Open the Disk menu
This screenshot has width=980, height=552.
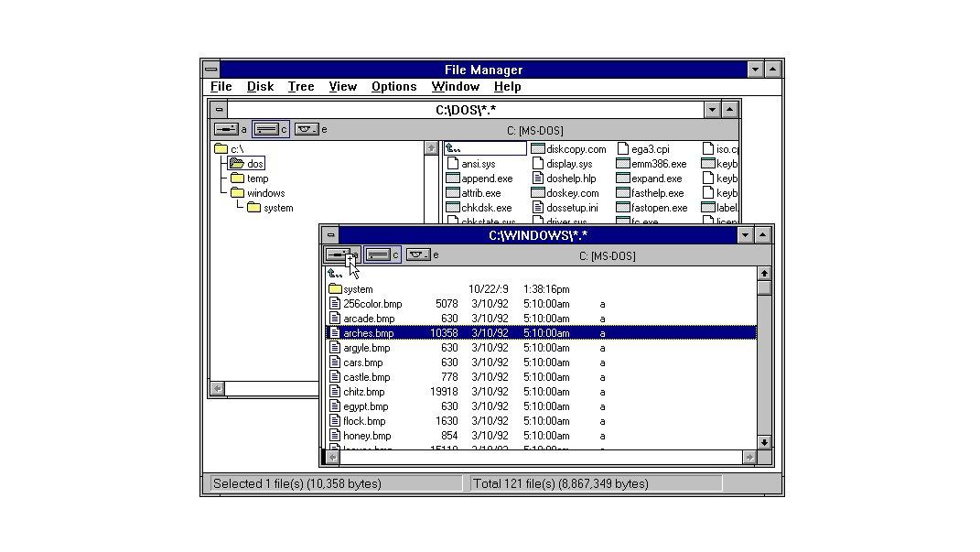[260, 87]
